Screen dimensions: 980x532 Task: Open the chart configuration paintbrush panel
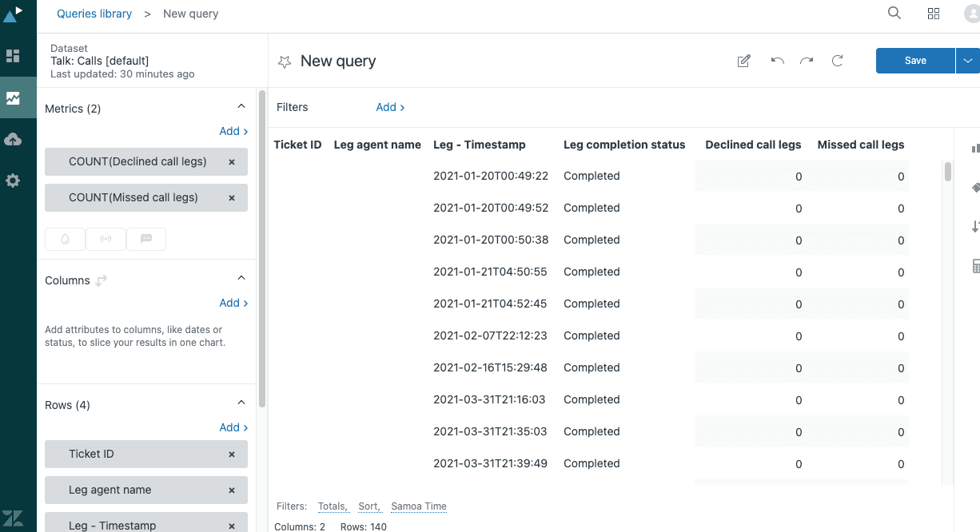tap(974, 187)
